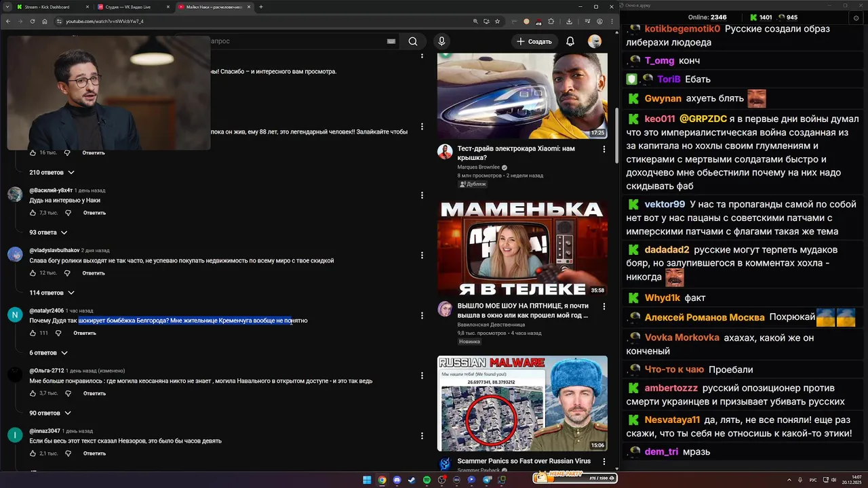Open options menu for Scammer Panics video
This screenshot has height=488, width=868.
(x=604, y=462)
